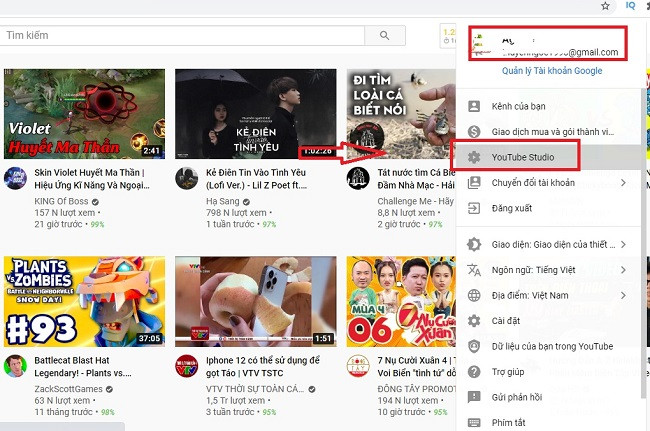
Task: Expand the Địa điểm submenu arrow
Action: coord(623,295)
